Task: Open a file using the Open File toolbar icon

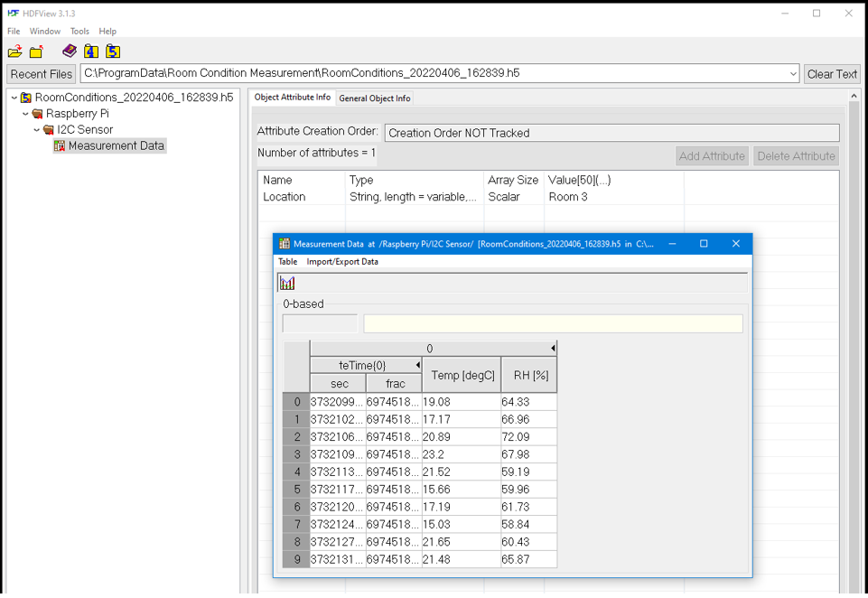Action: tap(15, 51)
